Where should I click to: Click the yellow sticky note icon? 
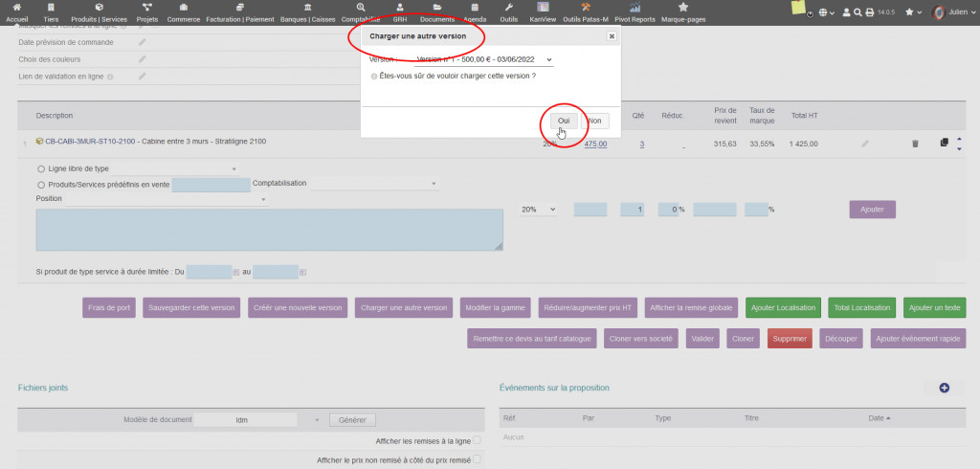(x=798, y=8)
